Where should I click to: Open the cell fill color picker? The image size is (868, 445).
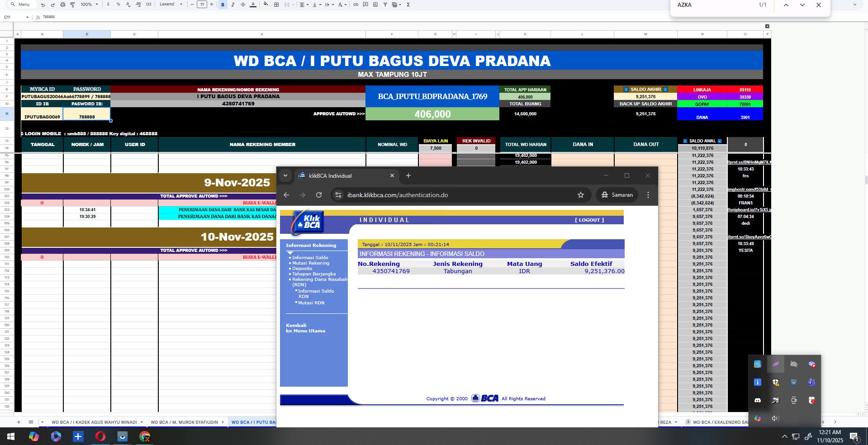pyautogui.click(x=266, y=5)
